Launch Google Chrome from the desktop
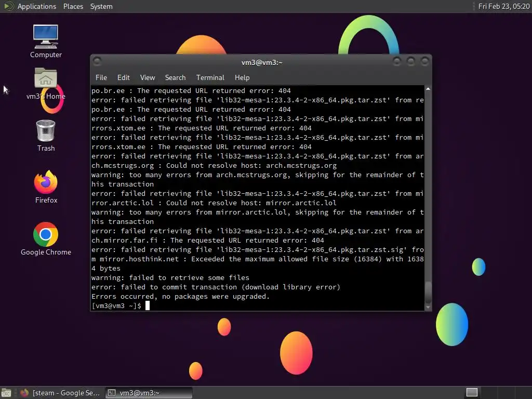The width and height of the screenshot is (532, 399). pos(46,239)
